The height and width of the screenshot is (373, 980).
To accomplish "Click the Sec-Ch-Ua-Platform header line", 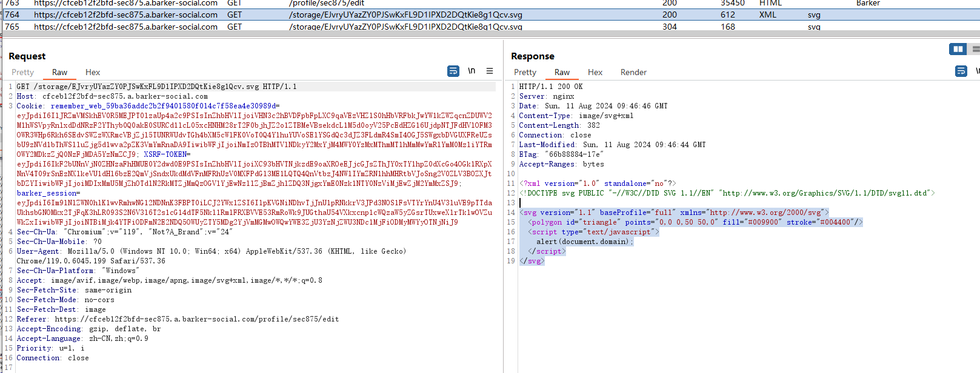I will click(76, 271).
